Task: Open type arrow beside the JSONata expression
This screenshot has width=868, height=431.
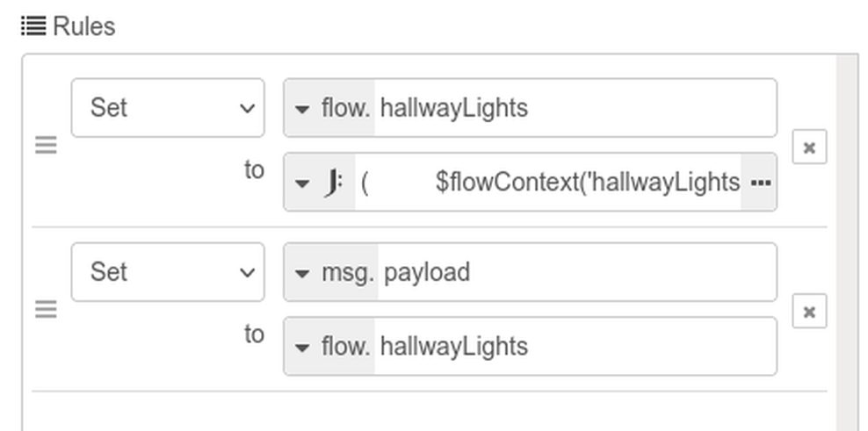Action: (x=302, y=183)
